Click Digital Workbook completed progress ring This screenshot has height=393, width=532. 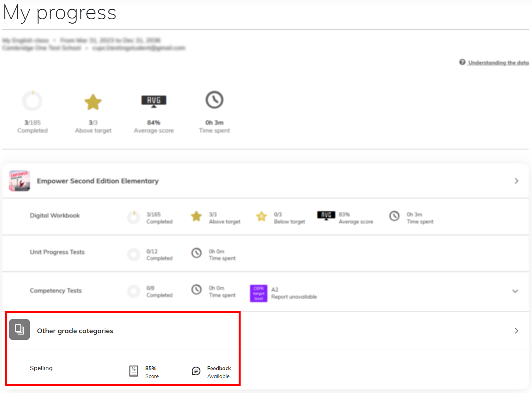[x=134, y=218]
